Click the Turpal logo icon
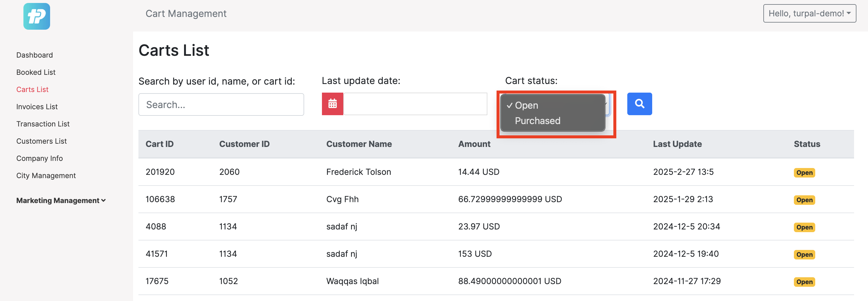868x301 pixels. pos(36,16)
